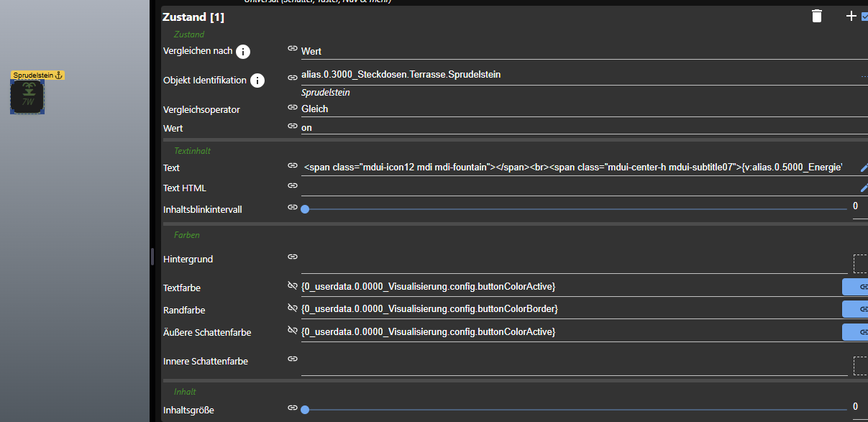Click the blue button beside Textfarbe

tap(855, 288)
